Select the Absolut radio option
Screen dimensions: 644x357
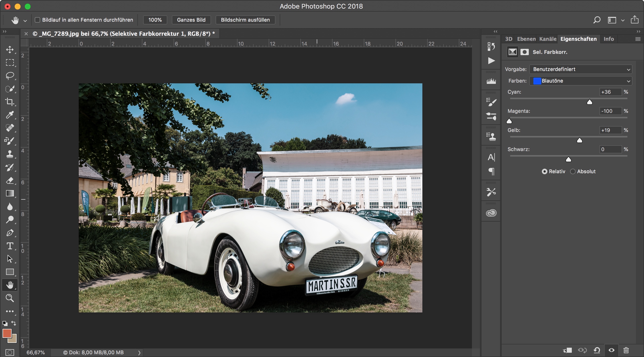pyautogui.click(x=573, y=171)
